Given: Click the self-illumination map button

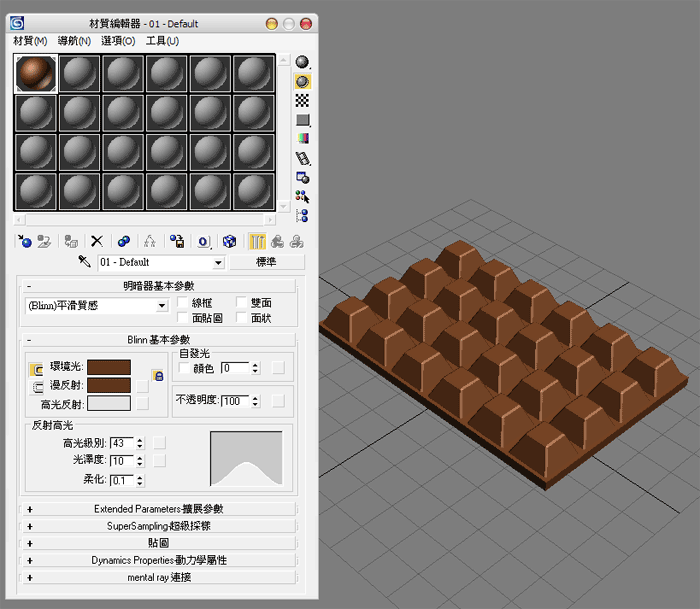Looking at the screenshot, I should click(278, 368).
